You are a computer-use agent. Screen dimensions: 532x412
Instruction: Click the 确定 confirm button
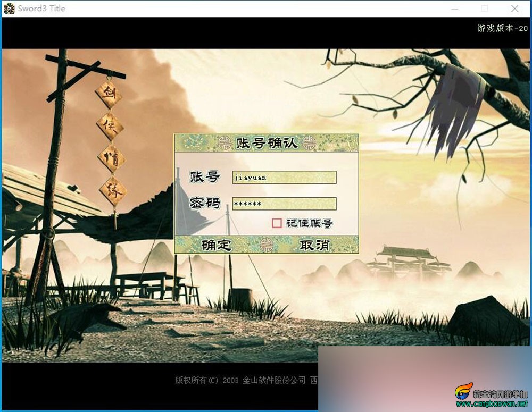pos(216,245)
